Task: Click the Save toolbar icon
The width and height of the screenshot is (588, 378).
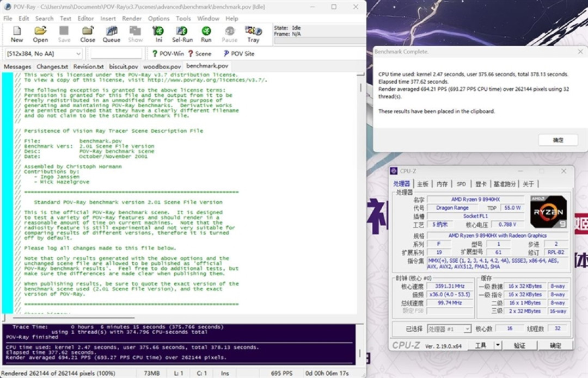Action: click(64, 34)
